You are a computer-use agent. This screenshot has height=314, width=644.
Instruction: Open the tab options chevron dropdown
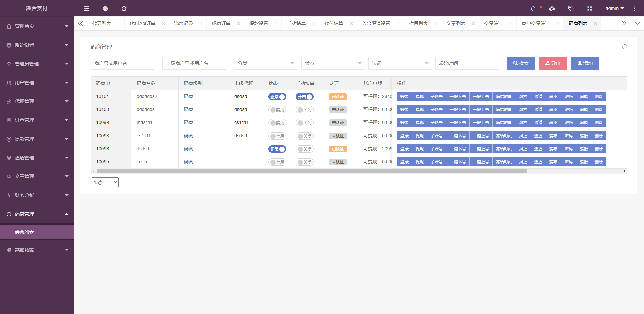click(x=637, y=23)
